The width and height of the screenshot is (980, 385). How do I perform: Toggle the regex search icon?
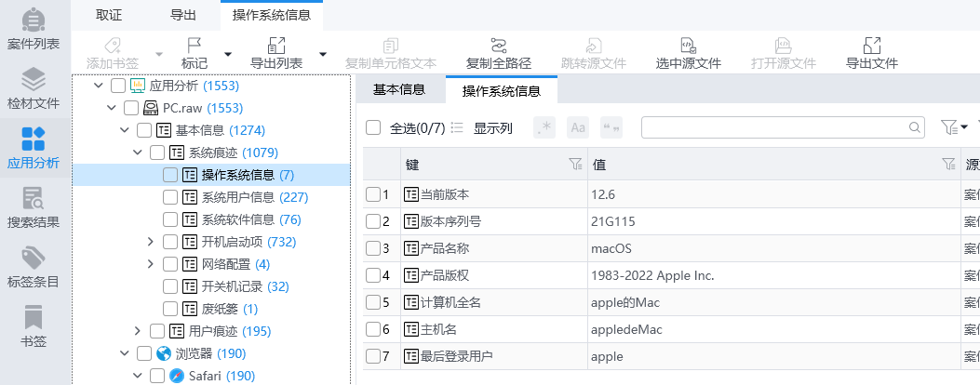(x=544, y=127)
